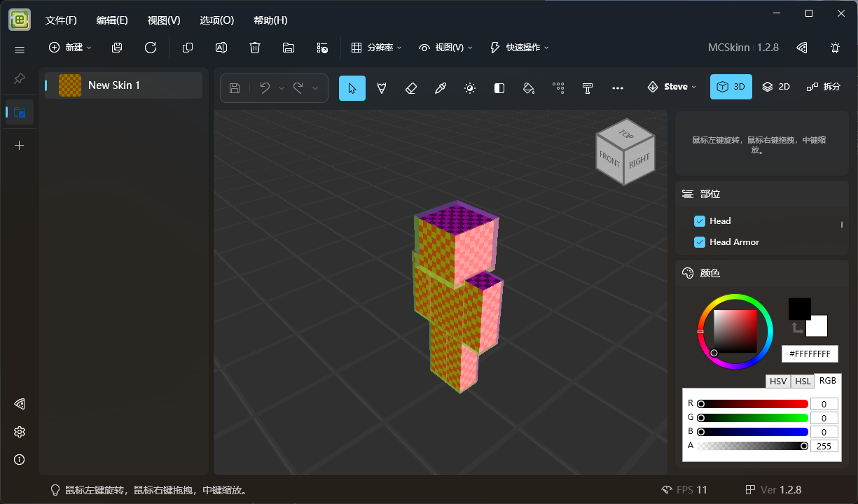
Task: Select the paint bucket fill tool
Action: (529, 87)
